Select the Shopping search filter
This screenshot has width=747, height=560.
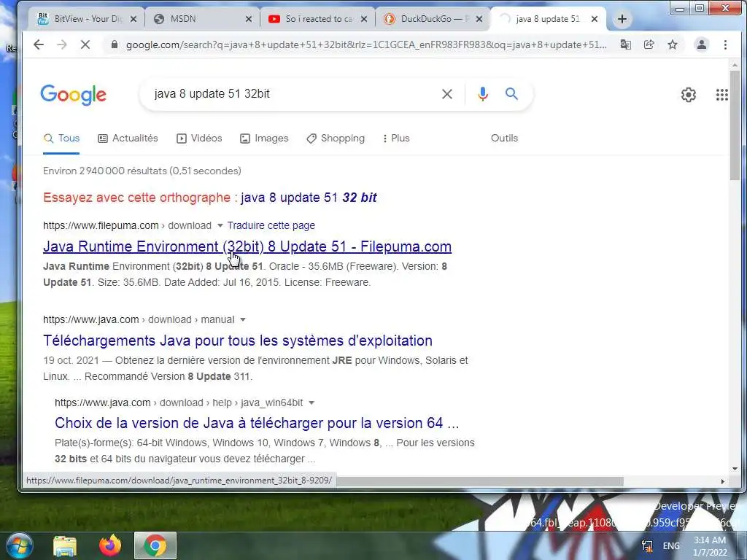coord(336,138)
